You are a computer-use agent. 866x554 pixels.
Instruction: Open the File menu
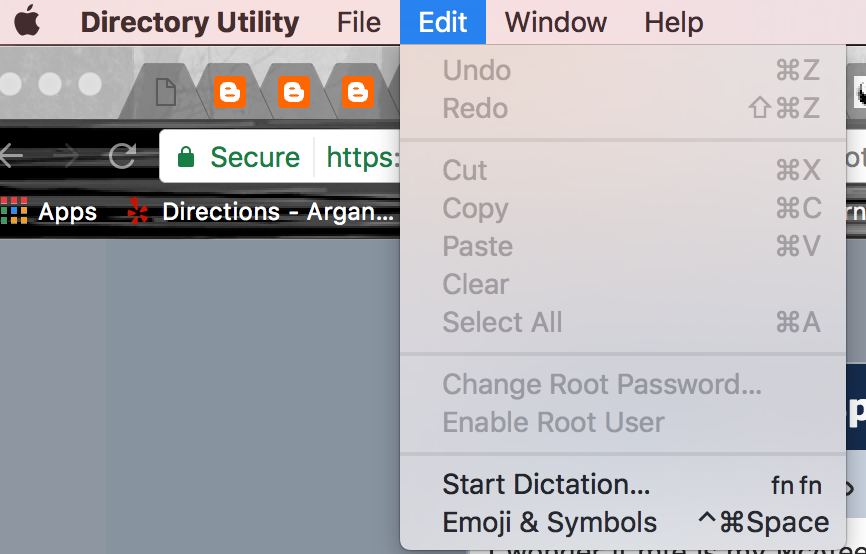[358, 22]
